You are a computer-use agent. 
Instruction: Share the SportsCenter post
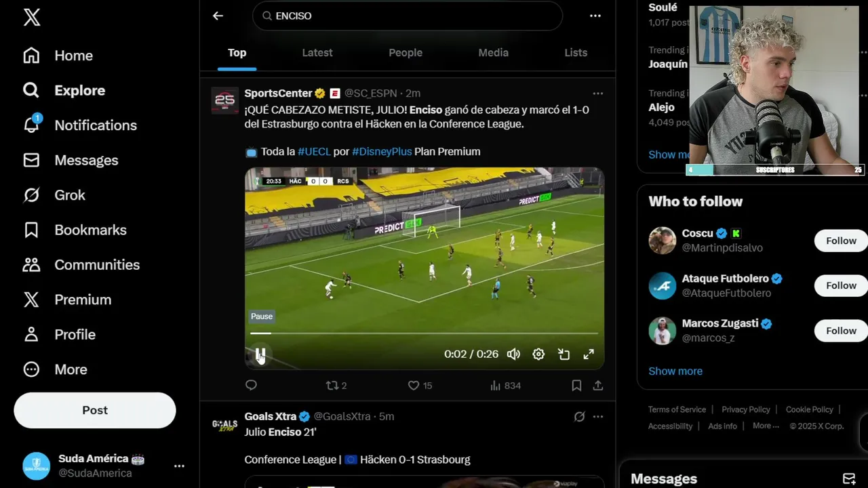(x=598, y=385)
